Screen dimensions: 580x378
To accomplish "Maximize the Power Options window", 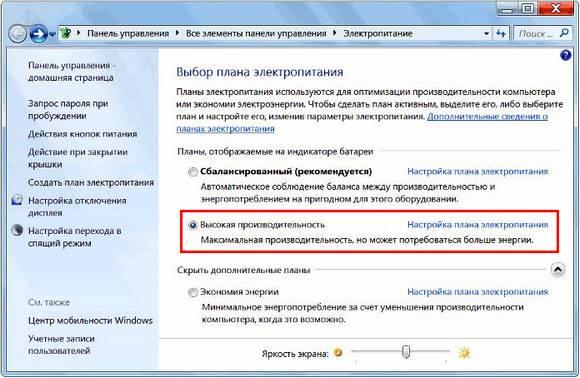I will 528,9.
